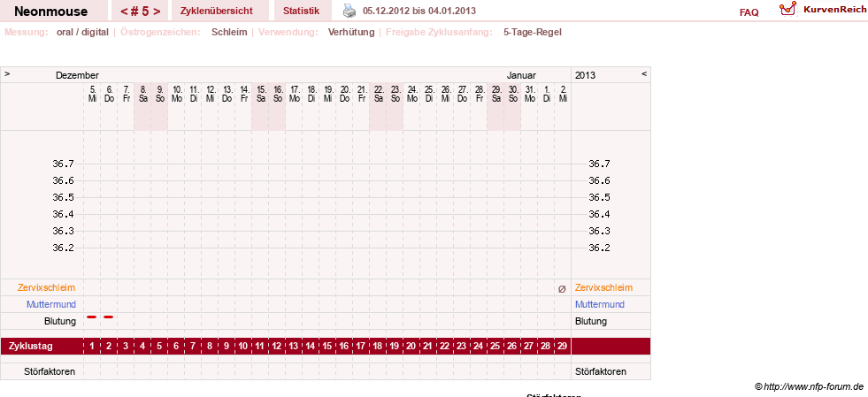The image size is (868, 397).
Task: Click the left 'Störfaktoren' row label
Action: 50,371
